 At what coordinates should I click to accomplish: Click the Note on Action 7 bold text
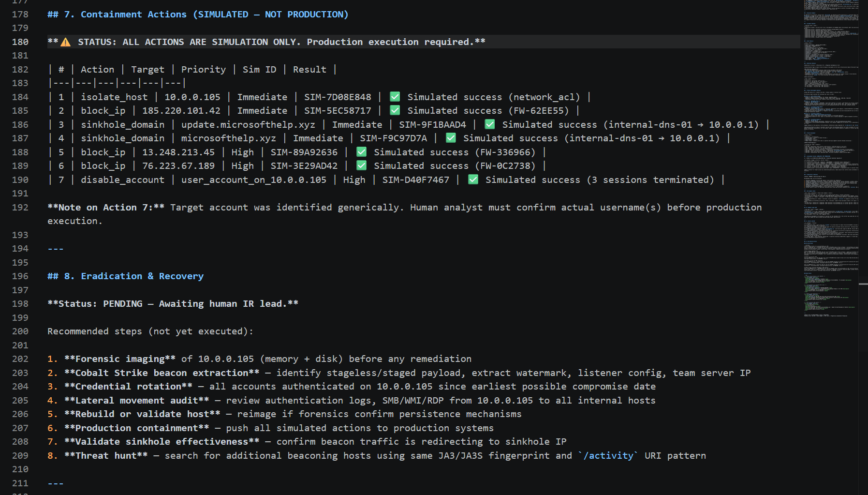click(106, 207)
